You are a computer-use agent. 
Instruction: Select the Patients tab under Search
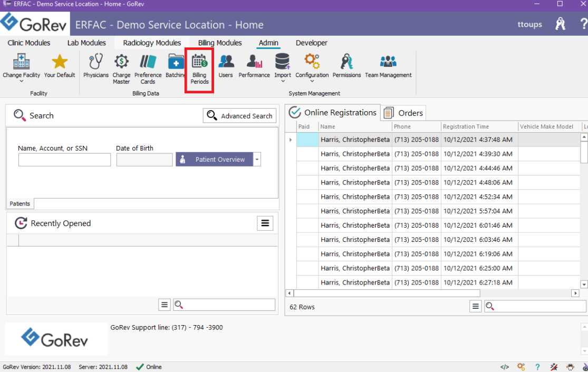pos(20,203)
